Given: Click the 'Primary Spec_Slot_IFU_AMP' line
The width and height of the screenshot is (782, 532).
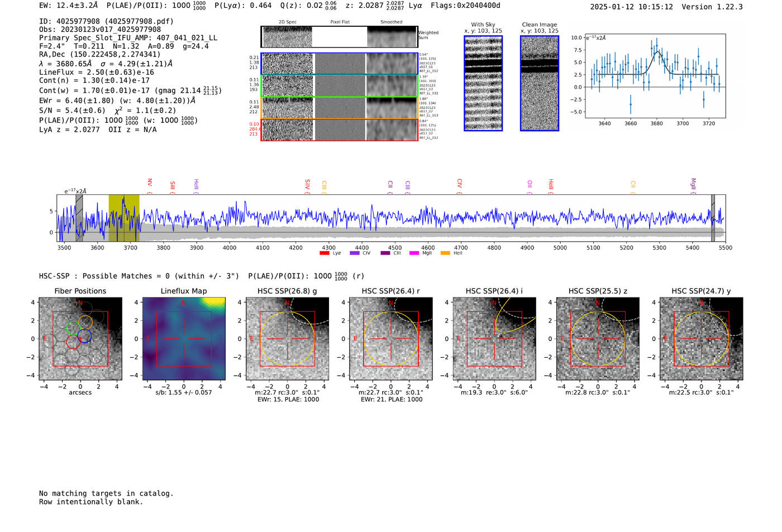Looking at the screenshot, I should tap(128, 38).
